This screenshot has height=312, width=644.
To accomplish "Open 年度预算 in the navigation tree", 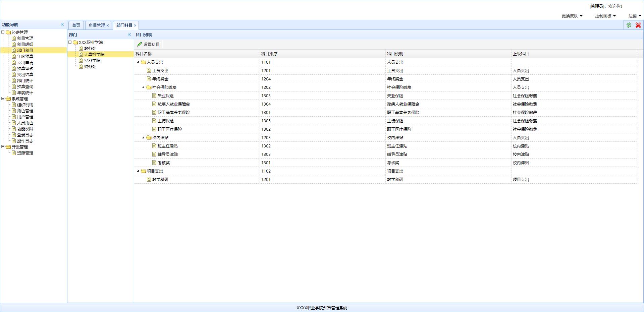I will [x=25, y=57].
